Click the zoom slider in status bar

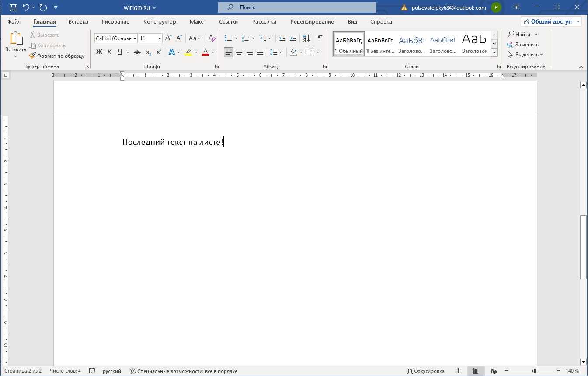pos(534,371)
